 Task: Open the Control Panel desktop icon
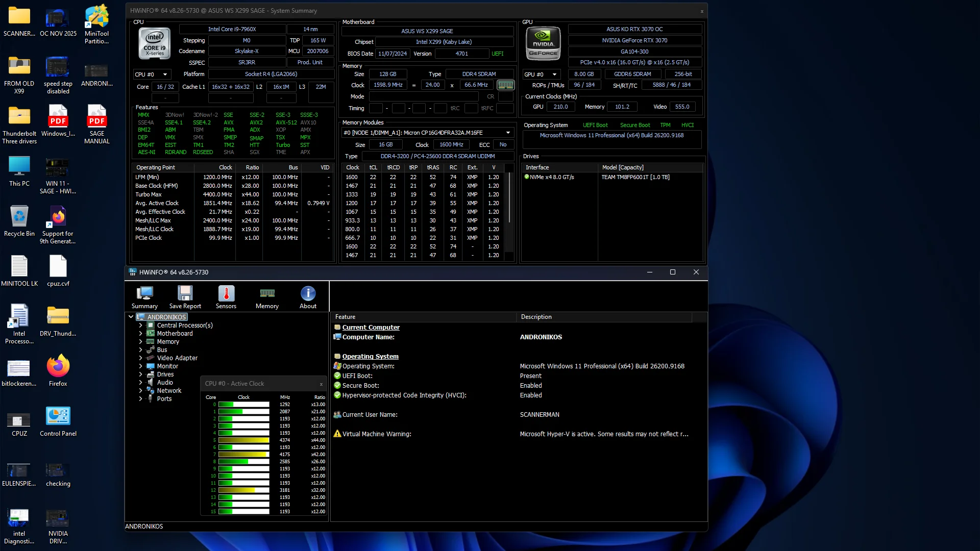click(58, 420)
